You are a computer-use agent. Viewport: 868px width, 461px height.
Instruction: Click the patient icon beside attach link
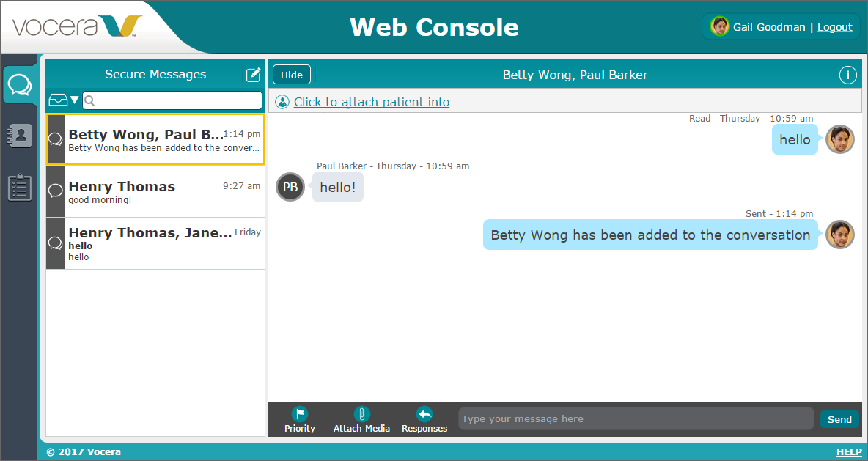(282, 102)
